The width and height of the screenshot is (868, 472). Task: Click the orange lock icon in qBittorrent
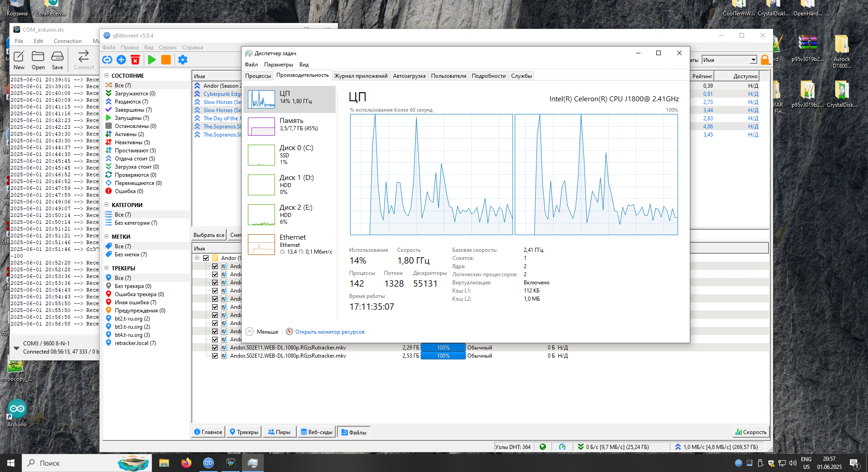point(765,60)
